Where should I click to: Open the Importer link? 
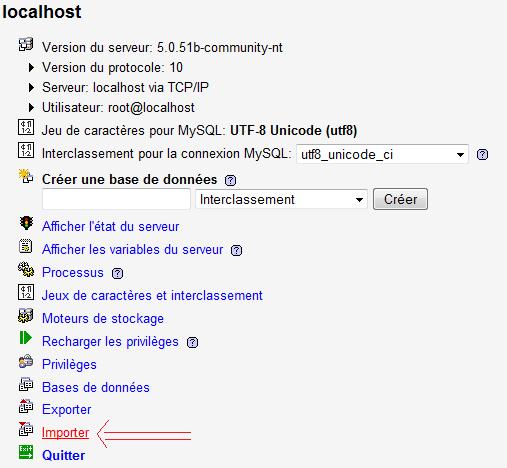coord(65,433)
